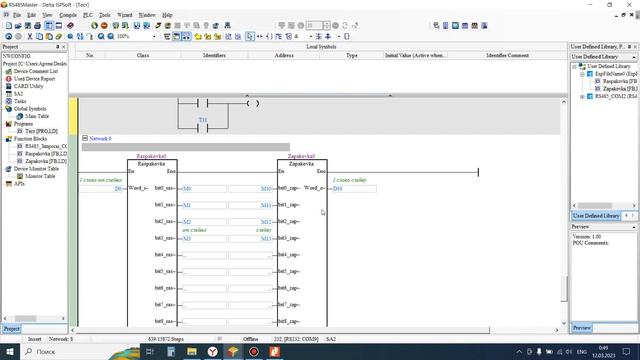Toggle pin on User Defined Library panel
The height and width of the screenshot is (360, 640).
tap(629, 47)
